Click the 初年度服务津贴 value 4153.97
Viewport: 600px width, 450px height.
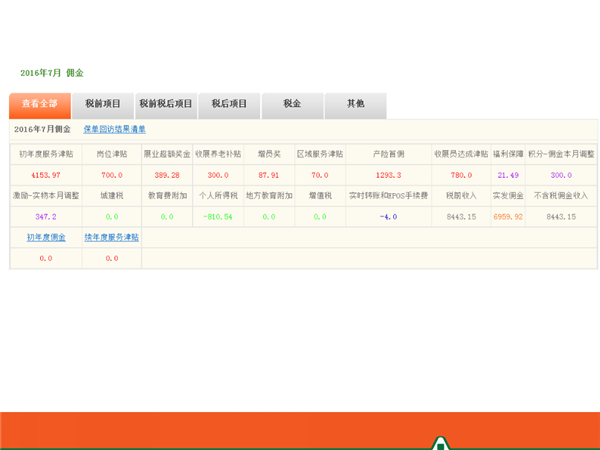[x=46, y=175]
